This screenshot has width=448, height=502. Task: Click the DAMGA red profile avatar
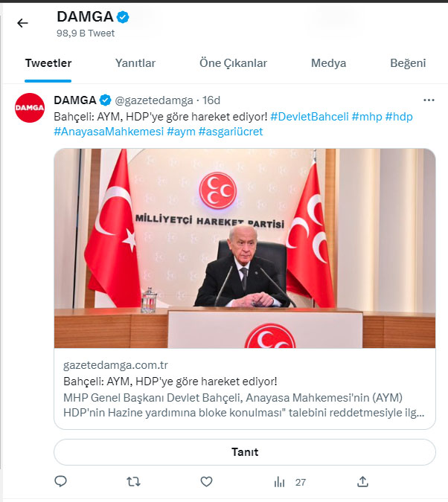tap(30, 109)
